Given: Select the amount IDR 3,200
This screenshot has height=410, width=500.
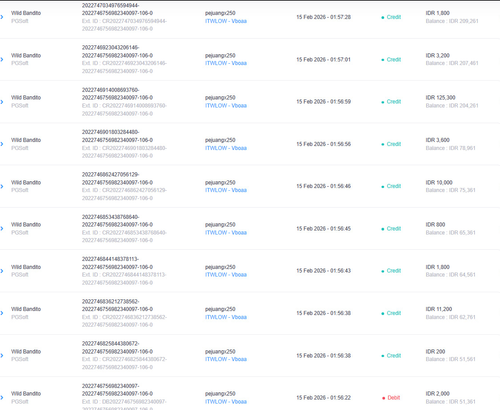Looking at the screenshot, I should [x=437, y=55].
